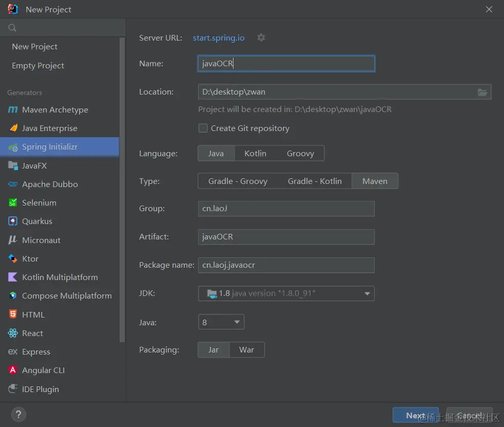Click the Next button
The height and width of the screenshot is (427, 504).
(x=415, y=415)
